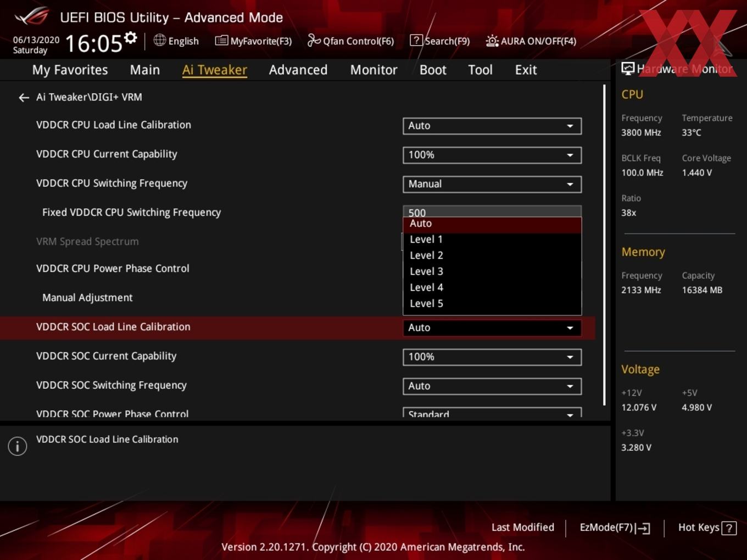747x560 pixels.
Task: Collapse VDDCR SOC Load Line Calibration dropdown
Action: (492, 328)
